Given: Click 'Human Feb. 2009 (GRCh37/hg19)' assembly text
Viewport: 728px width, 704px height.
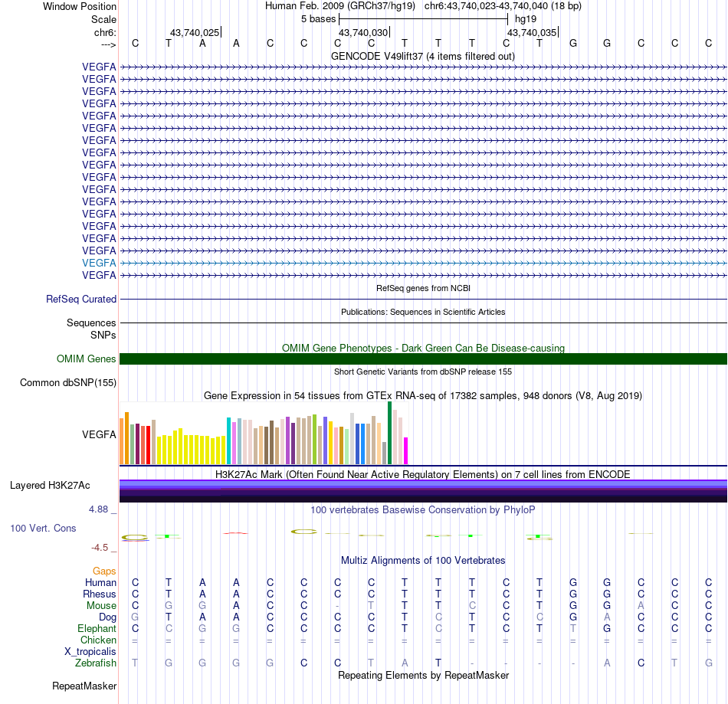Looking at the screenshot, I should tap(339, 6).
